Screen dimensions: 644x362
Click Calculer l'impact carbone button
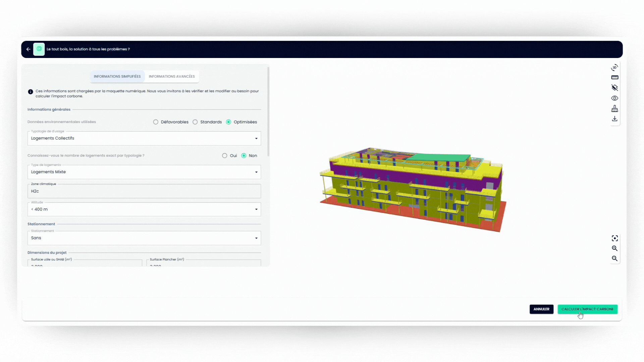[587, 309]
